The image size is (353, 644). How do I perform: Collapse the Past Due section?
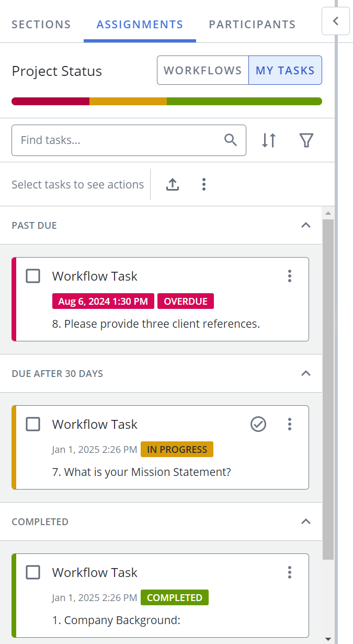click(306, 225)
